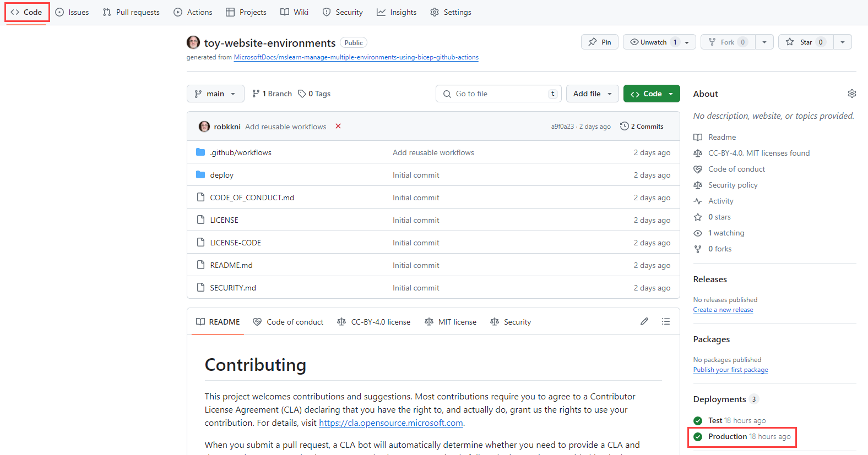
Task: Open the repository Security tab
Action: [x=343, y=12]
